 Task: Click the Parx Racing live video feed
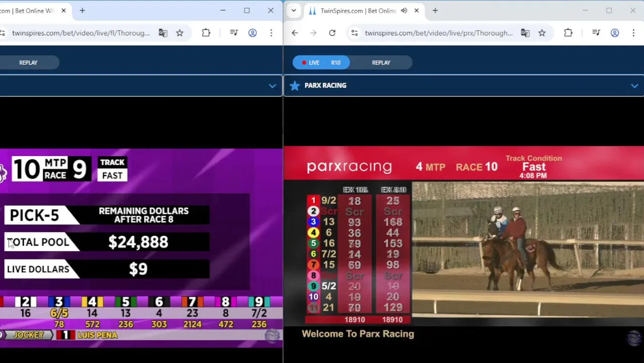pos(464,247)
